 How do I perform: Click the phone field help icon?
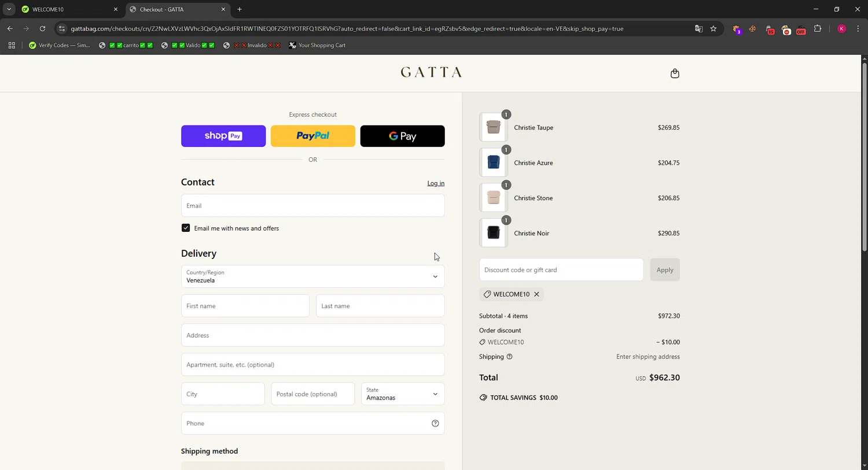pyautogui.click(x=435, y=424)
